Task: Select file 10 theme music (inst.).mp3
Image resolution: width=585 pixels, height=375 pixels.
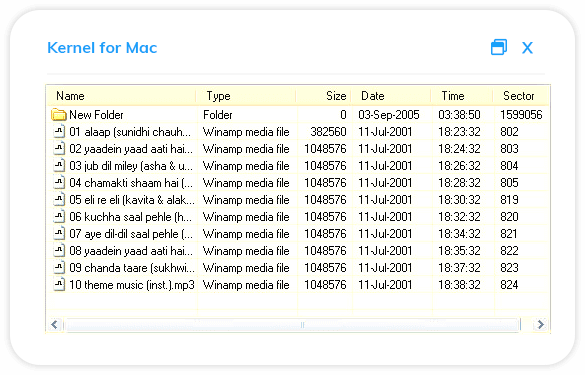Action: [x=132, y=285]
